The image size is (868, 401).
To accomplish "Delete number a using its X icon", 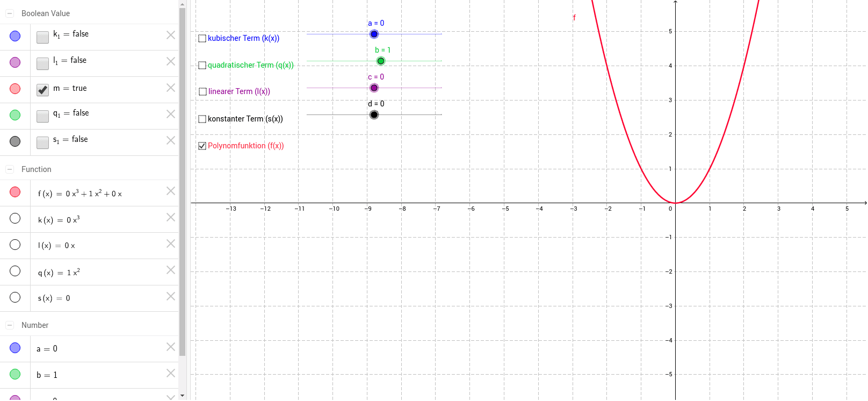I will (171, 347).
